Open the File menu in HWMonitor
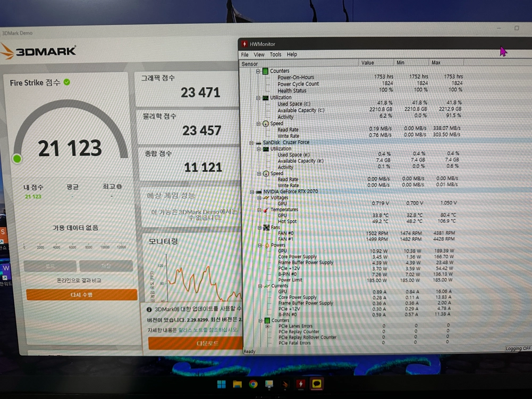532x399 pixels. 244,55
